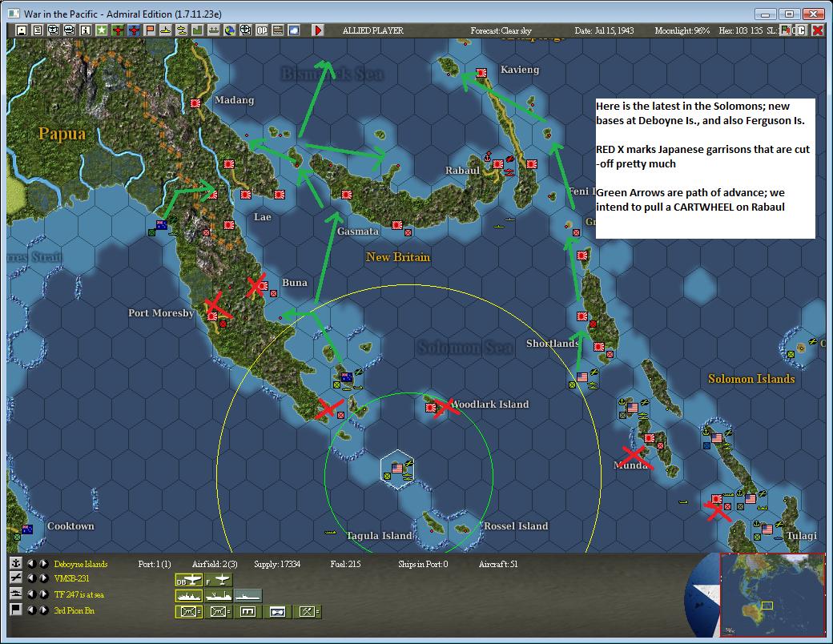Click the Madang Japanese base flag

pyautogui.click(x=195, y=103)
